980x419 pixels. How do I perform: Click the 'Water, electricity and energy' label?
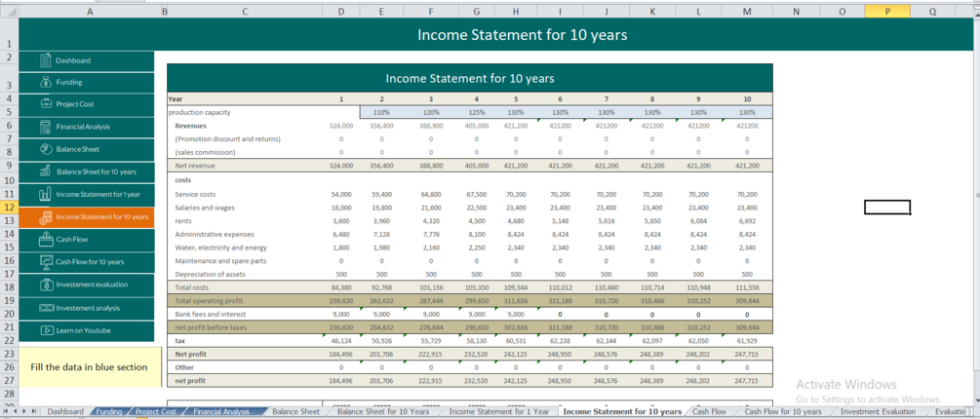(x=221, y=248)
